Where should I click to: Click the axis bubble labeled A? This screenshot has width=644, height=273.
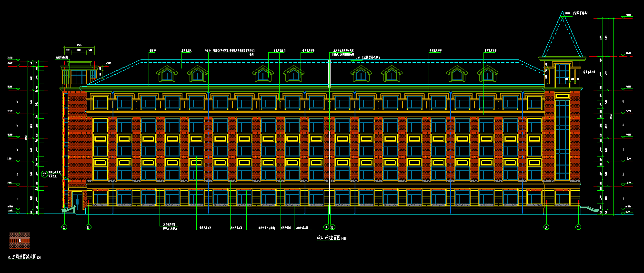point(64,227)
